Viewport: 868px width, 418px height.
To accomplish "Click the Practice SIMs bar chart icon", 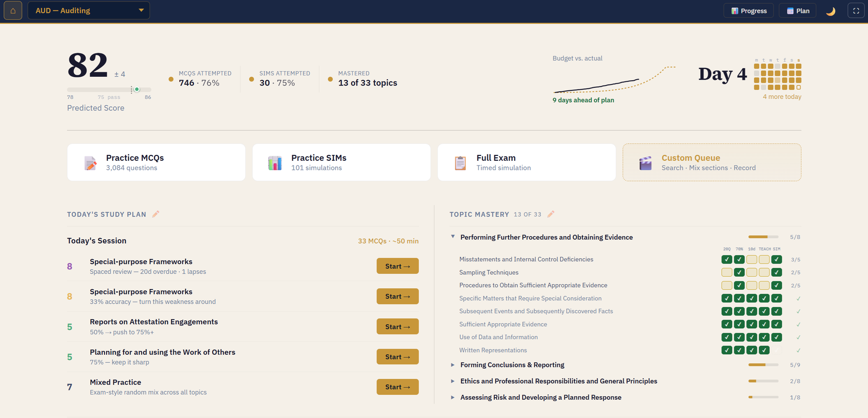I will tap(275, 163).
